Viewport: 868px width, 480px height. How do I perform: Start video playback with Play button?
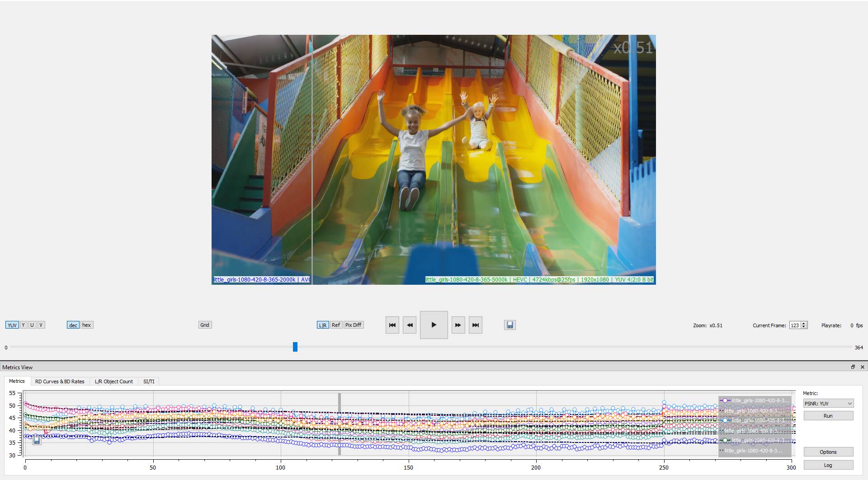pyautogui.click(x=434, y=325)
